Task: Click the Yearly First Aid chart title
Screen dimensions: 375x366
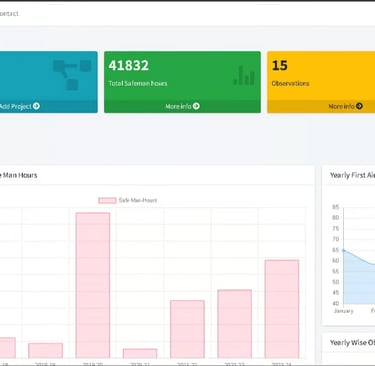Action: click(x=352, y=175)
